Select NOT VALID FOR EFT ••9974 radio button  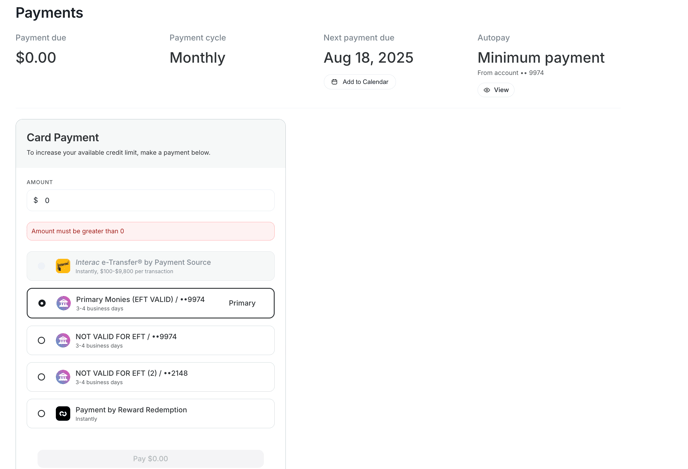point(41,340)
